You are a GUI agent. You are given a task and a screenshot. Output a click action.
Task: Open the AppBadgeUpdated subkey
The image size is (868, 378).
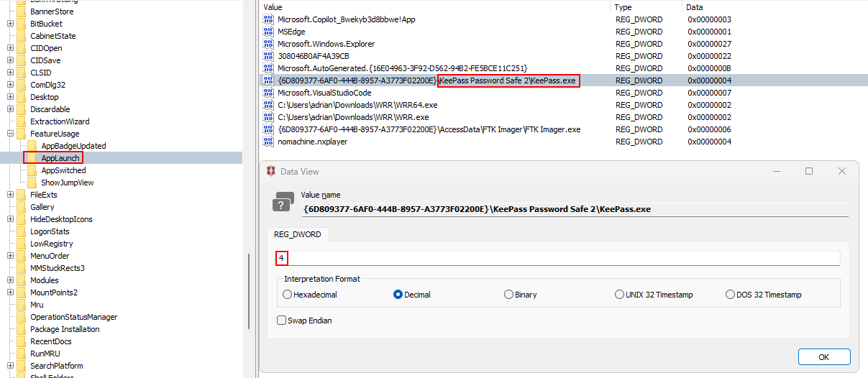click(73, 146)
